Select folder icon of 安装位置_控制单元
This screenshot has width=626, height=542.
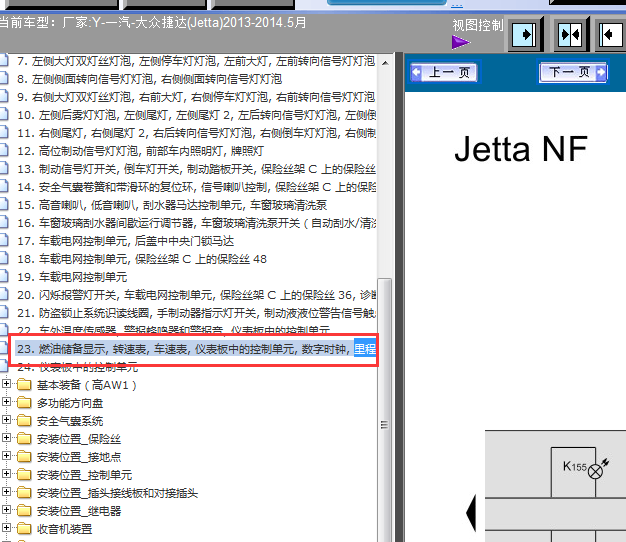pos(24,475)
